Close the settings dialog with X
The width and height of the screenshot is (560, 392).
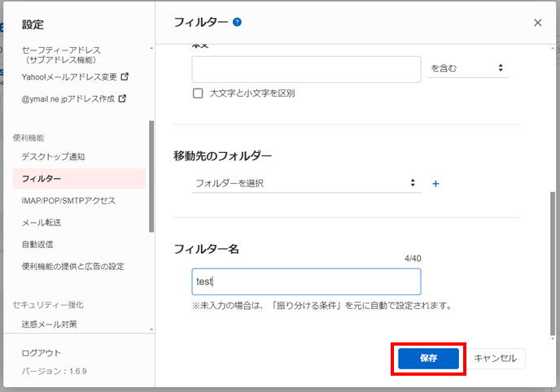(537, 23)
